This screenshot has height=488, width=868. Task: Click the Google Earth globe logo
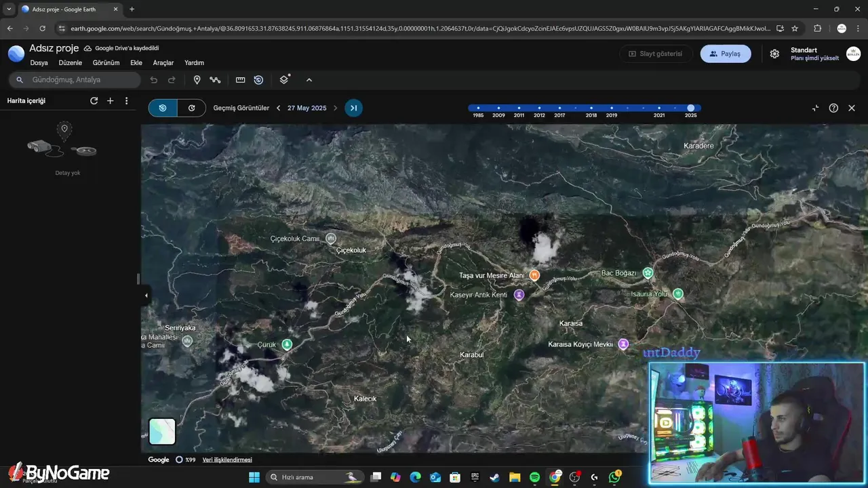pos(16,54)
